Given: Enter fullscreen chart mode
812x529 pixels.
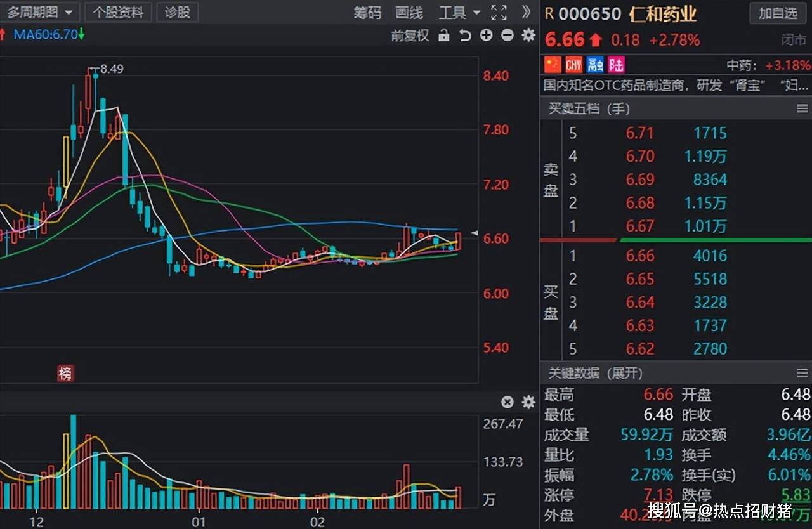Looking at the screenshot, I should pos(499,12).
